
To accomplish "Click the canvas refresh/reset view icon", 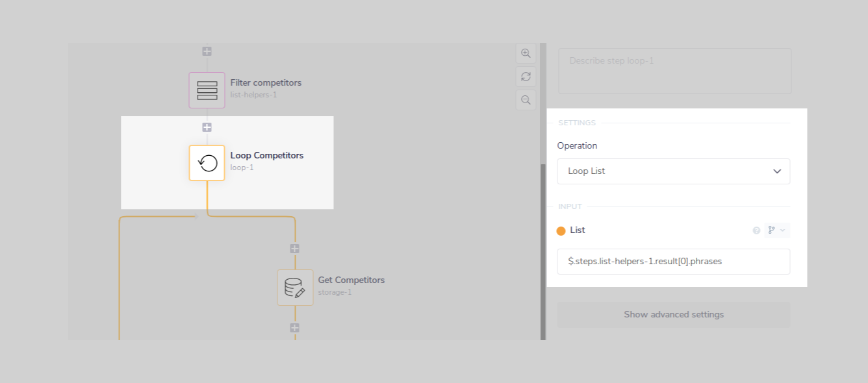I will pos(526,76).
